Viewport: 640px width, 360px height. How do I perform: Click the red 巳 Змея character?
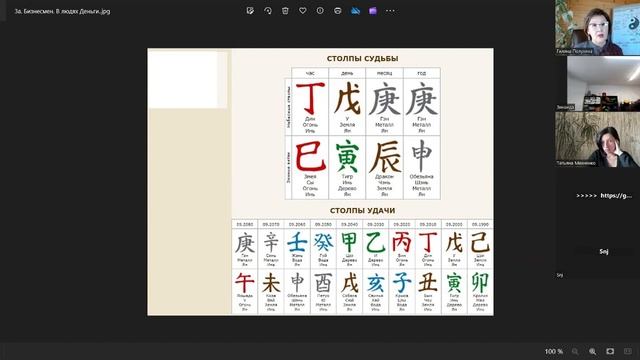[x=310, y=156]
